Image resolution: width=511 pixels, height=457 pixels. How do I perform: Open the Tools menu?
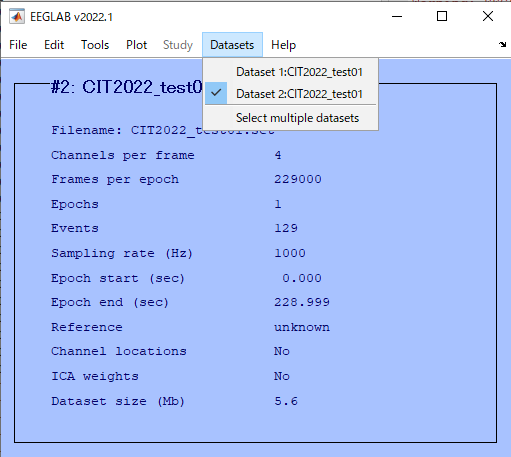(x=95, y=45)
